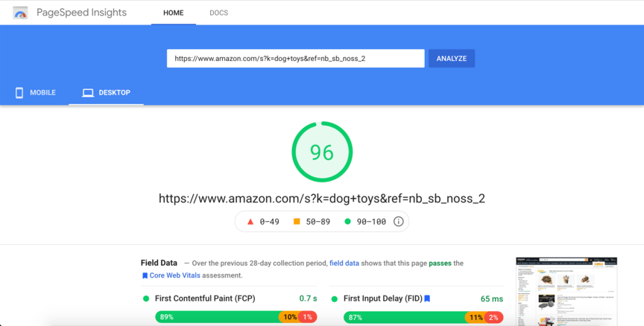Open the Amazon page screenshot thumbnail
Viewport: 644px width, 326px height.
(566, 291)
